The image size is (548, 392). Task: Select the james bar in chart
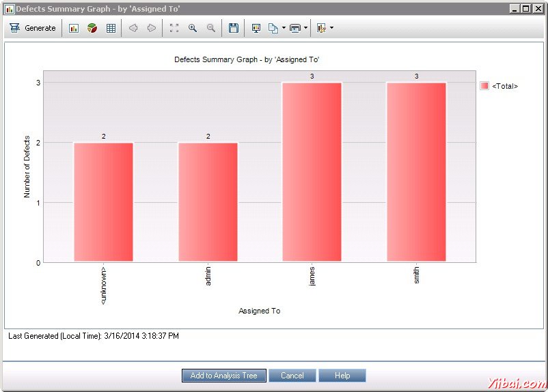(x=312, y=171)
